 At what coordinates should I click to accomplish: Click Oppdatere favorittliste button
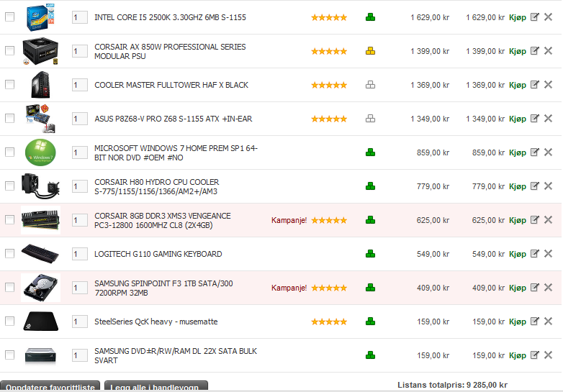(x=50, y=386)
